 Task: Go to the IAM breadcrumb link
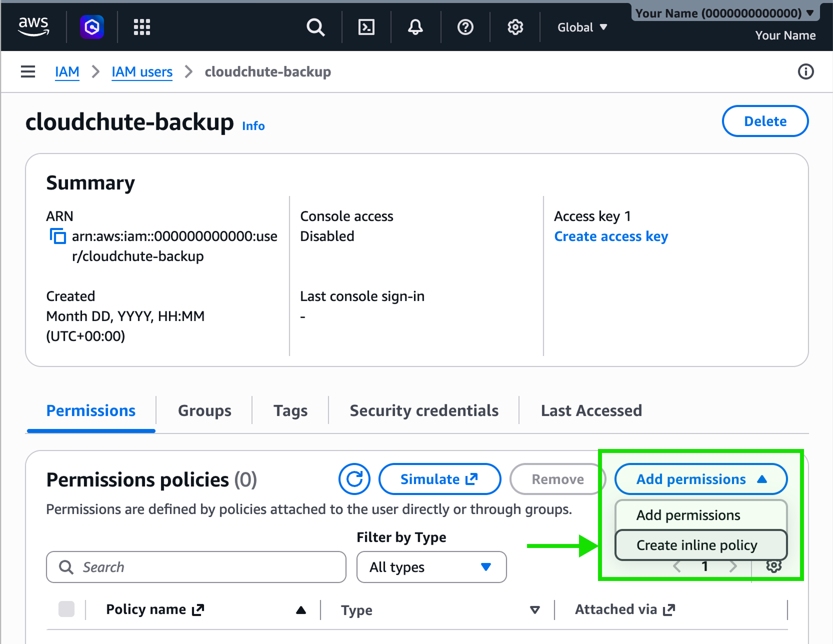pos(67,71)
